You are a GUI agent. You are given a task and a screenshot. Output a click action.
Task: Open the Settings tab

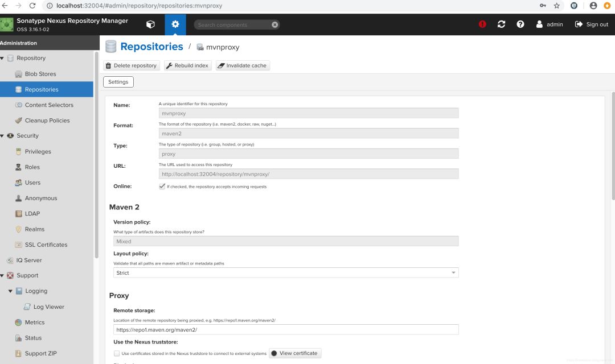[x=118, y=82]
